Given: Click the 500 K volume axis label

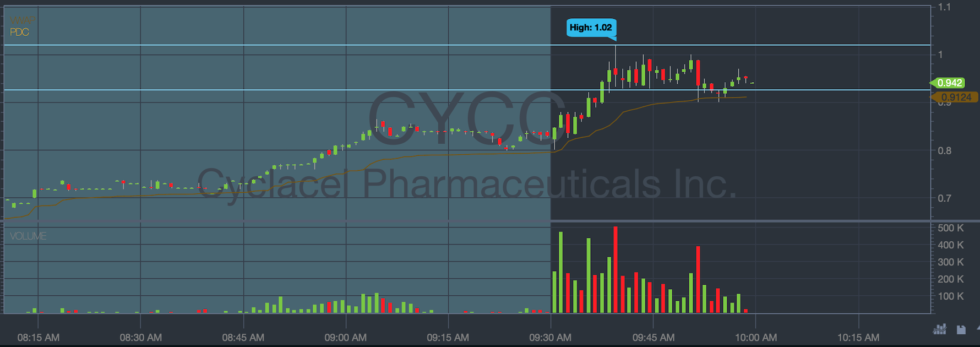Looking at the screenshot, I should coord(951,228).
